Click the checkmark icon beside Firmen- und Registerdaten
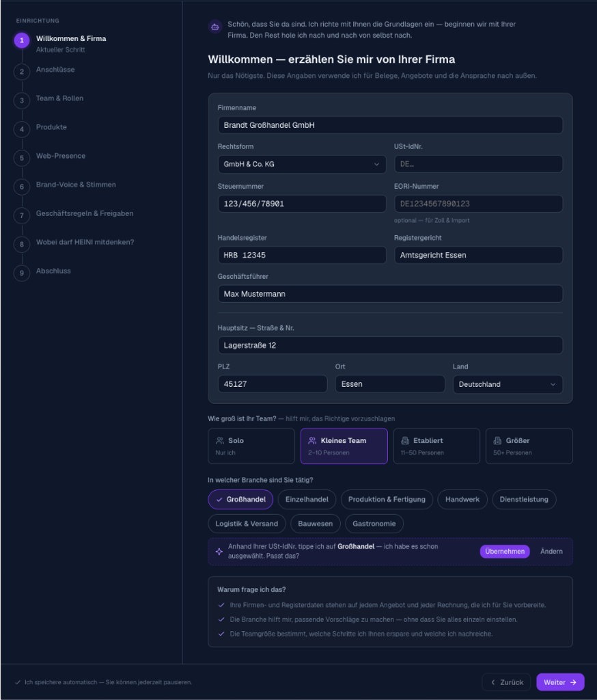The height and width of the screenshot is (700, 597). pos(221,605)
